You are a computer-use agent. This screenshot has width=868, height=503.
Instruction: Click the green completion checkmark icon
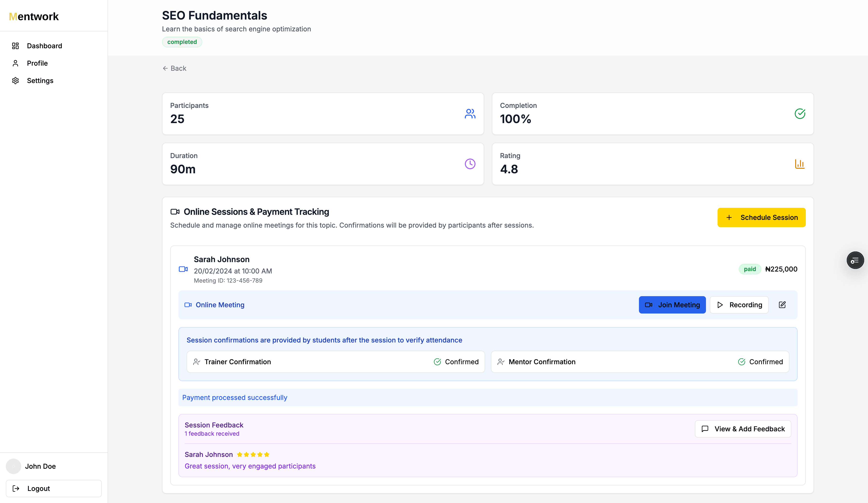(x=800, y=114)
